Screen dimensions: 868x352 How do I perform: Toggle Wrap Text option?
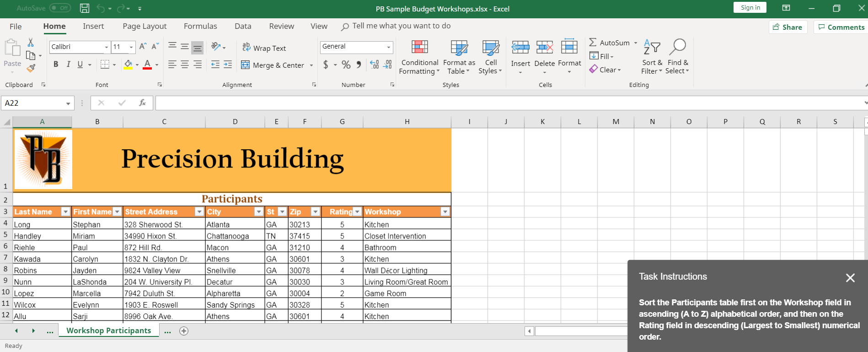264,48
